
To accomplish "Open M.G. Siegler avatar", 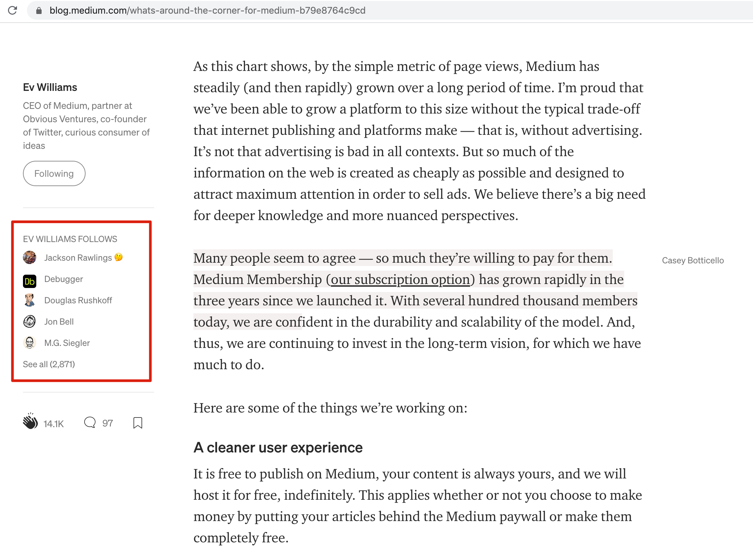I will (30, 343).
